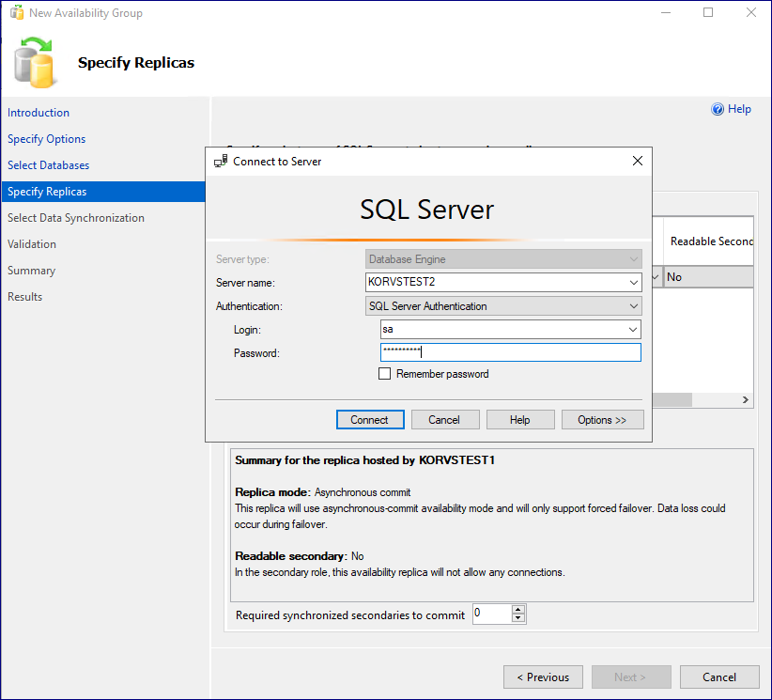
Task: Select the Summary step
Action: pos(31,271)
